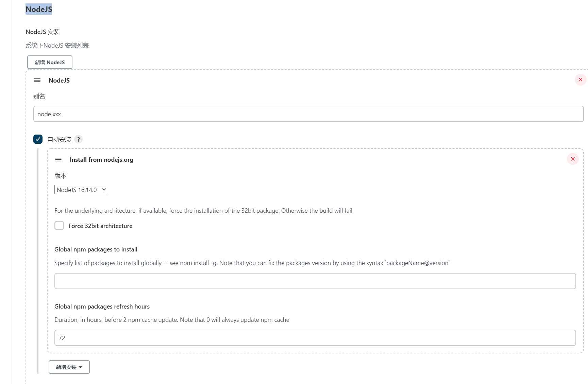Focus the Global npm packages to install field
The height and width of the screenshot is (384, 588).
coord(315,281)
